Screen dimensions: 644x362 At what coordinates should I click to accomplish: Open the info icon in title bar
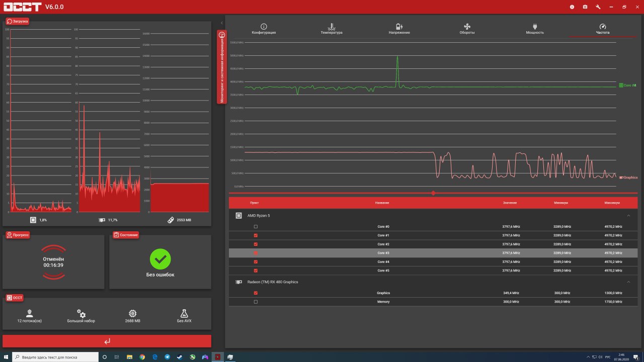pos(572,7)
